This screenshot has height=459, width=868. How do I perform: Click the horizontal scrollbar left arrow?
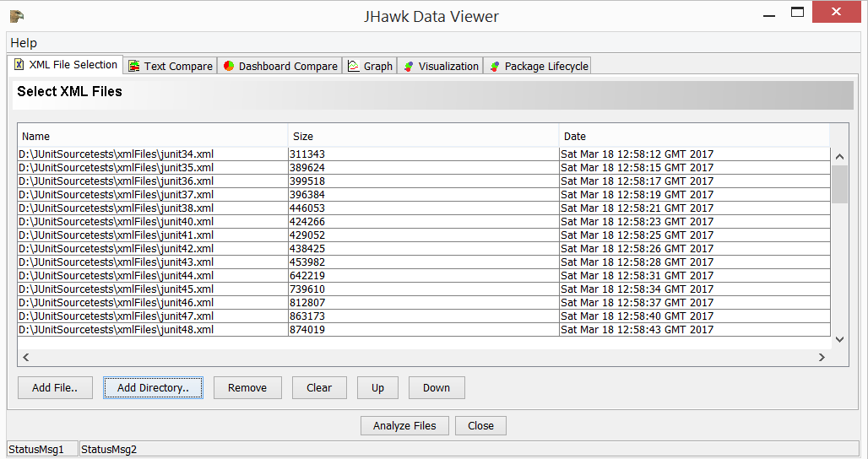(25, 357)
